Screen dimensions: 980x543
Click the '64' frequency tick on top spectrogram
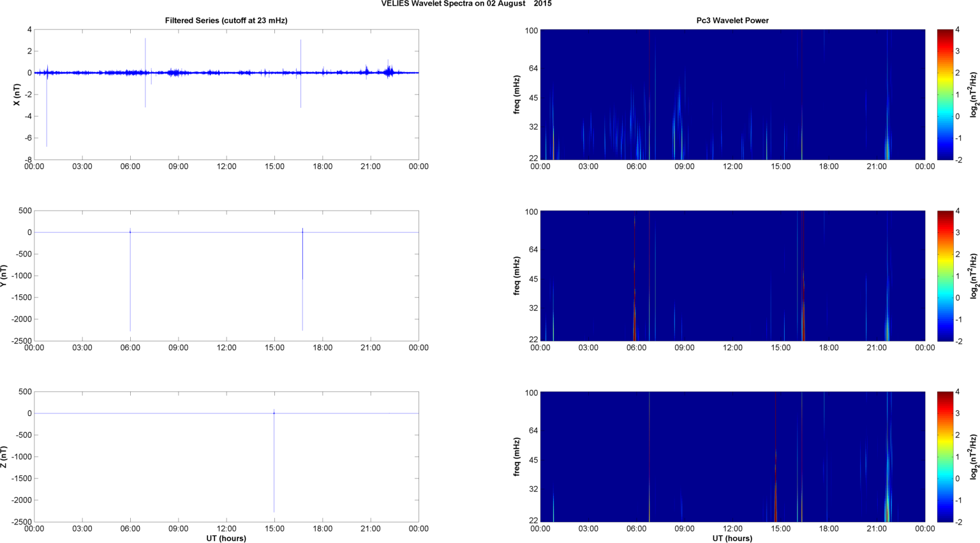click(533, 68)
